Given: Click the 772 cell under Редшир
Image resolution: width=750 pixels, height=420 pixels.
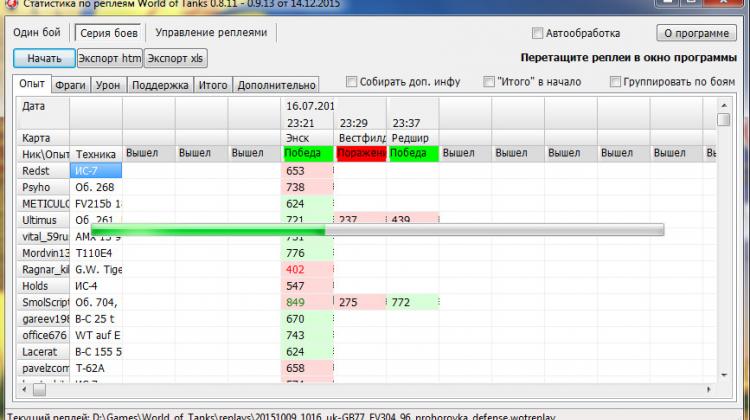Looking at the screenshot, I should 412,302.
